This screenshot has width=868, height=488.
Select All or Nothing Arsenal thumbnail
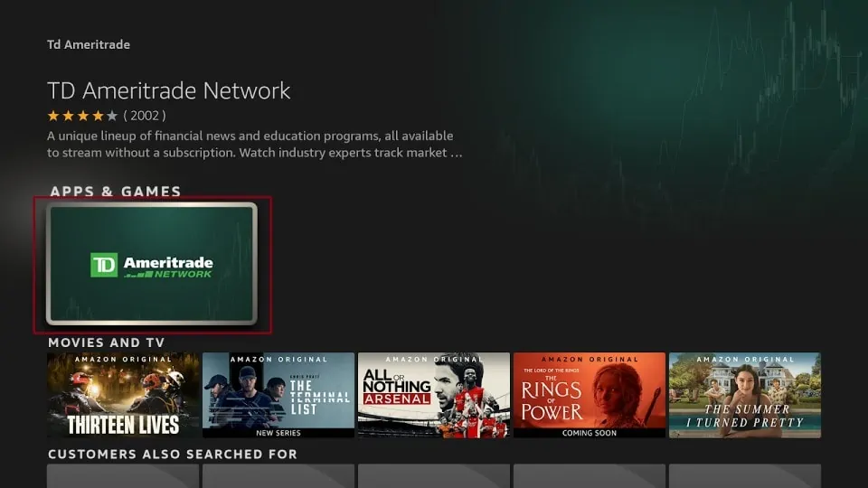(433, 395)
